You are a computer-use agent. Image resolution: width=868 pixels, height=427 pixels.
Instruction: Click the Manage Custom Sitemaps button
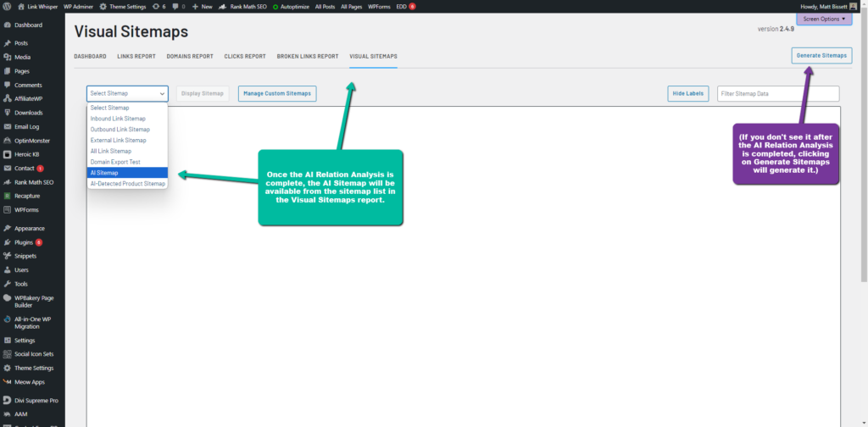tap(277, 93)
